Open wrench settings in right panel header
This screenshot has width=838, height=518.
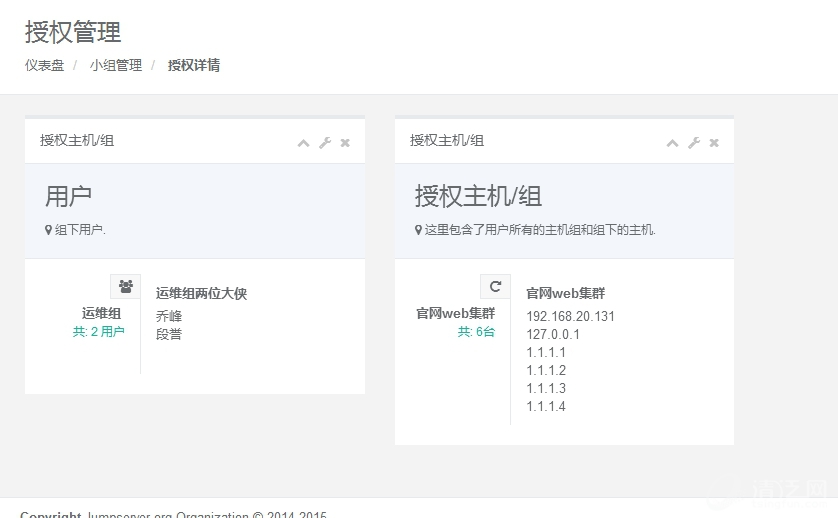(x=694, y=143)
